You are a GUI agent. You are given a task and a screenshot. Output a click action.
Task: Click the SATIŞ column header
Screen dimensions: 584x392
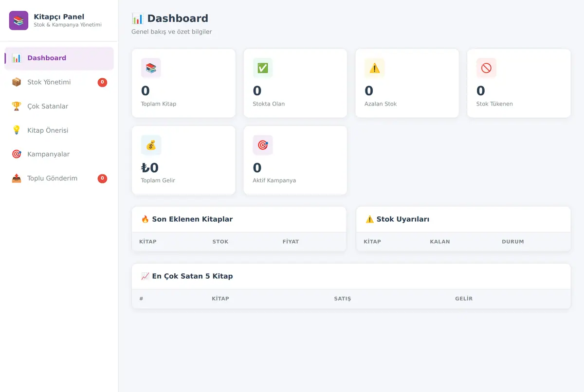pyautogui.click(x=343, y=299)
